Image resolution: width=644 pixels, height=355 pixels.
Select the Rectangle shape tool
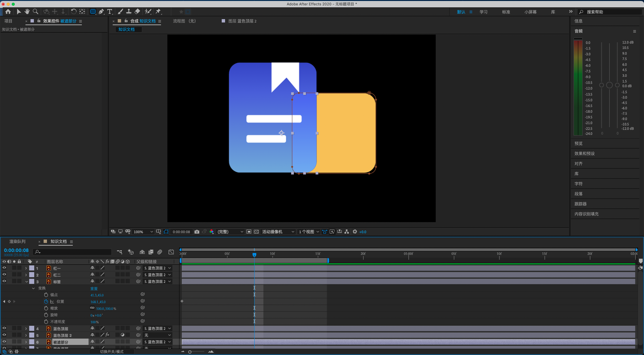93,12
